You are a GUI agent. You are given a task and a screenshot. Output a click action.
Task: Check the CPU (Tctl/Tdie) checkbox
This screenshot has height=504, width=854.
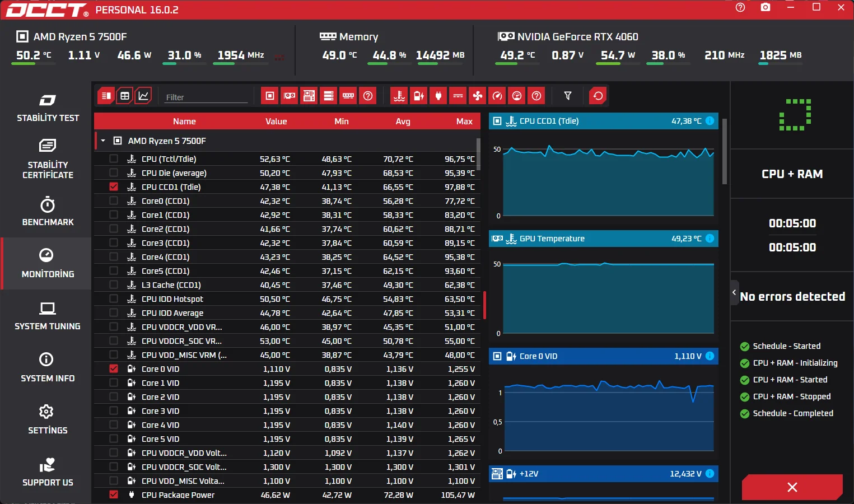pyautogui.click(x=114, y=159)
